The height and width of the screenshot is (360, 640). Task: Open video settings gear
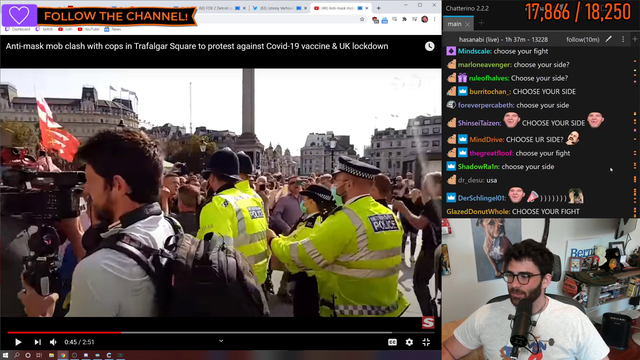pyautogui.click(x=409, y=342)
